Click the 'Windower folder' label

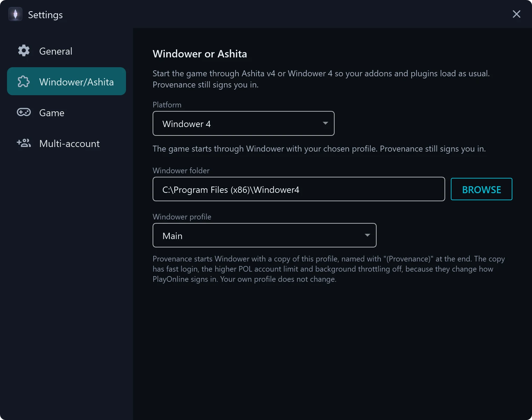[181, 171]
